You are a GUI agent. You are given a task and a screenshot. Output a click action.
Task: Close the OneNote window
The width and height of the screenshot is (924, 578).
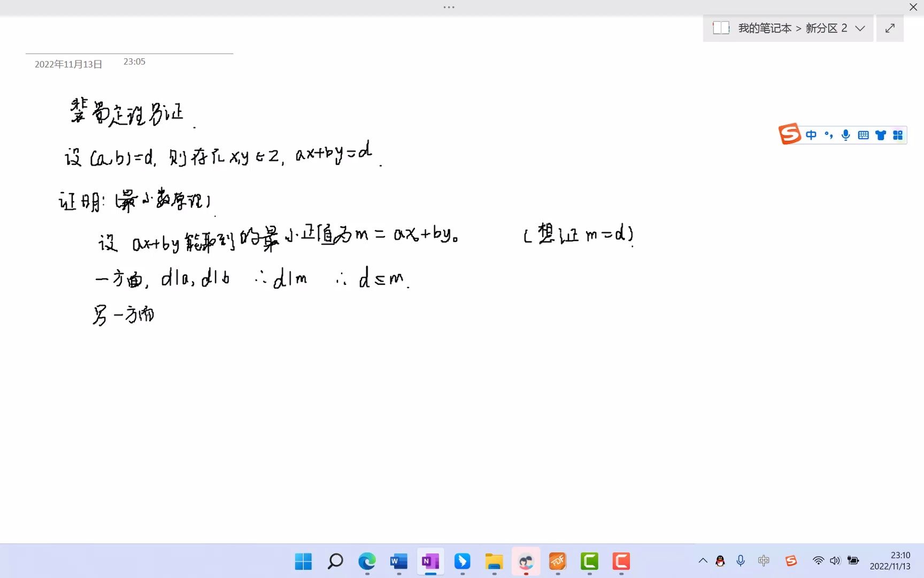point(913,7)
